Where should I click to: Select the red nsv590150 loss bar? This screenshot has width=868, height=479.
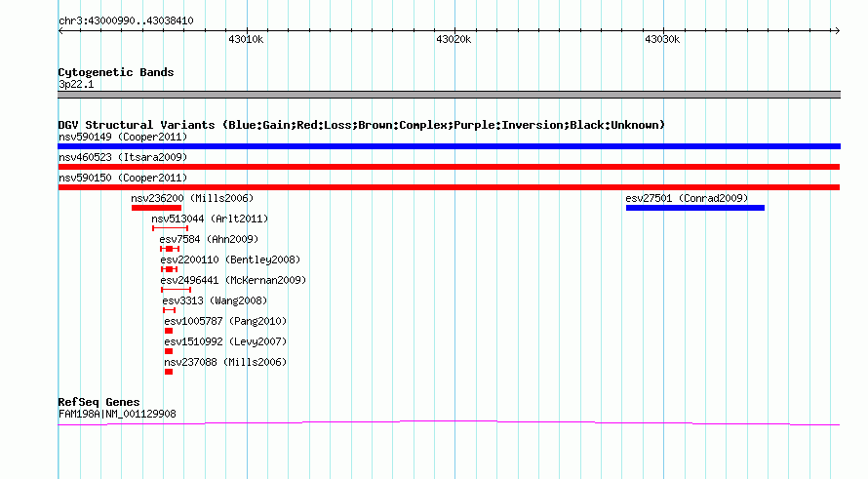(x=449, y=187)
